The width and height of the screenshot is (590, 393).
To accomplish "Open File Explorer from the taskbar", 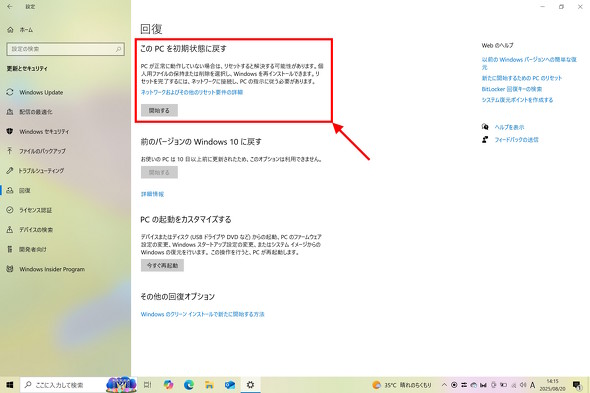I will pyautogui.click(x=209, y=385).
